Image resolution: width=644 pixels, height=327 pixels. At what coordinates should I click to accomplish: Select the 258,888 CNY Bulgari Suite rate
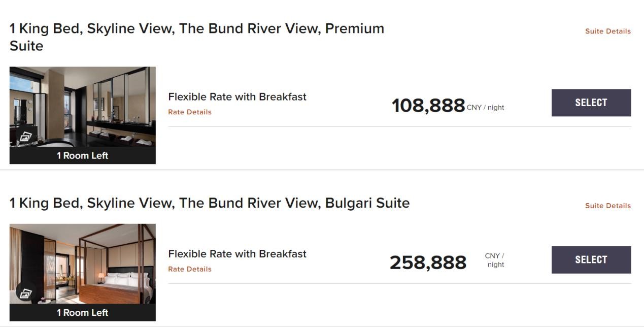click(591, 259)
